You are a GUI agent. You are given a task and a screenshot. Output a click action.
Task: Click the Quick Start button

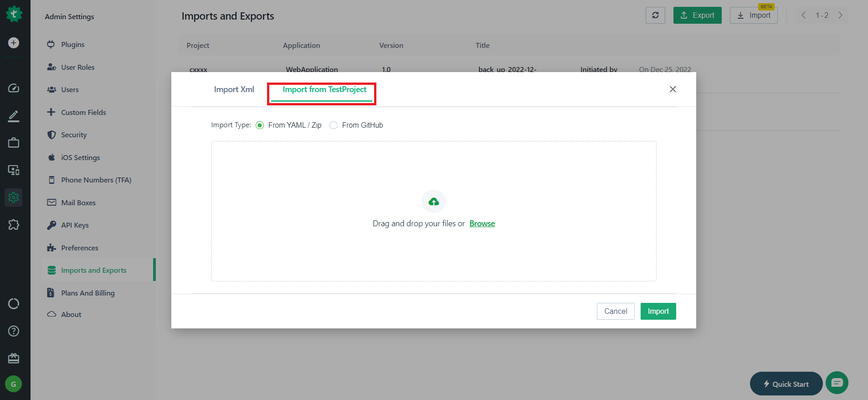coord(786,384)
